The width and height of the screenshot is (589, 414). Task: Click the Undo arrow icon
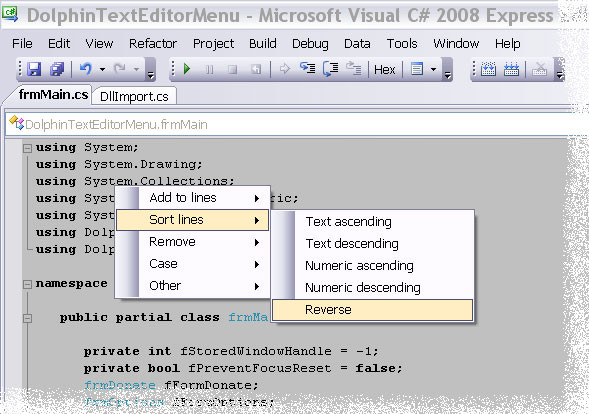(86, 69)
